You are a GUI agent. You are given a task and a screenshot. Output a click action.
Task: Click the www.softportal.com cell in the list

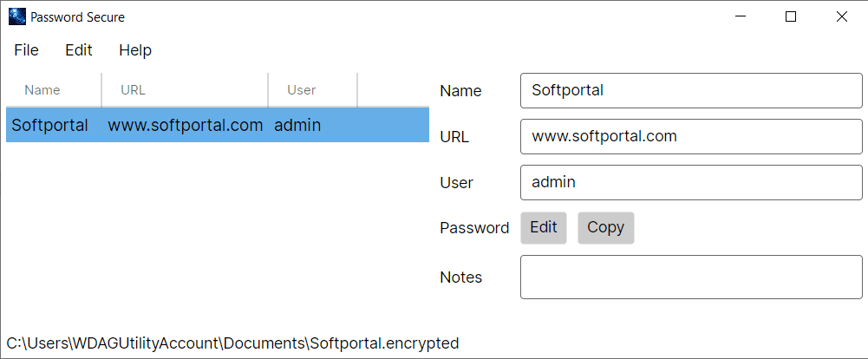tap(185, 125)
